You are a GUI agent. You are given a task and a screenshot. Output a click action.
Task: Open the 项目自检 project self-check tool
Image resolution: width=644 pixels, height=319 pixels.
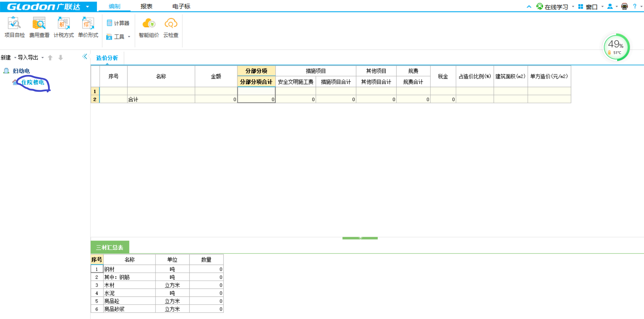[14, 28]
